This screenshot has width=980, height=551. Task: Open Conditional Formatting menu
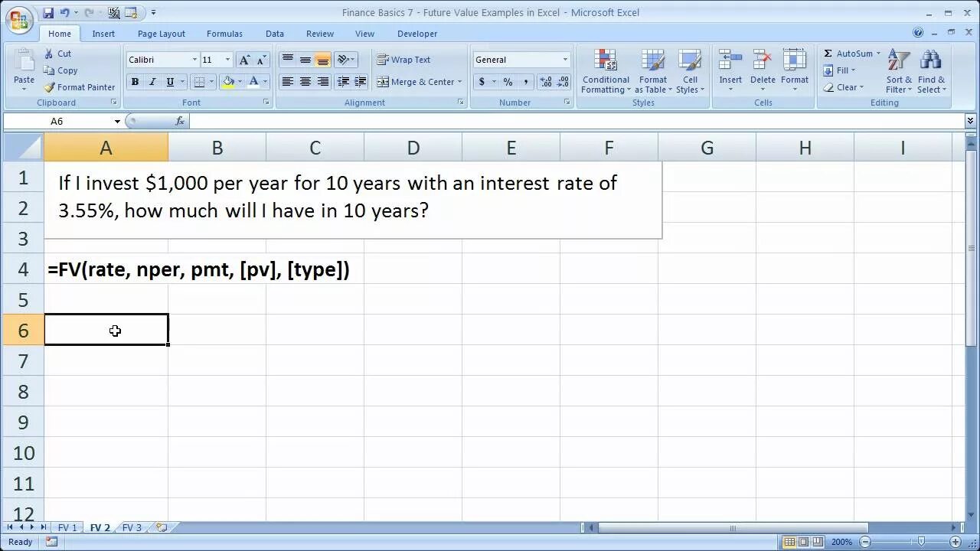[606, 72]
